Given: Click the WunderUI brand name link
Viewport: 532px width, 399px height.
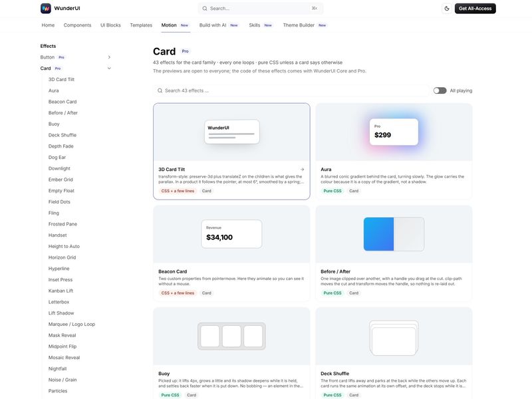Looking at the screenshot, I should point(67,9).
